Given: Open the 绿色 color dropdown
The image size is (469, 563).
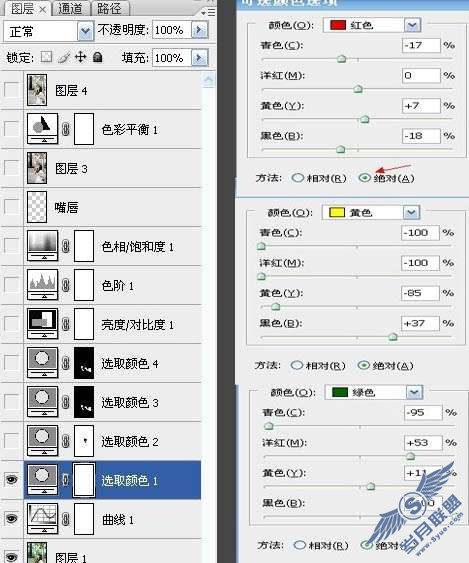Looking at the screenshot, I should click(414, 392).
